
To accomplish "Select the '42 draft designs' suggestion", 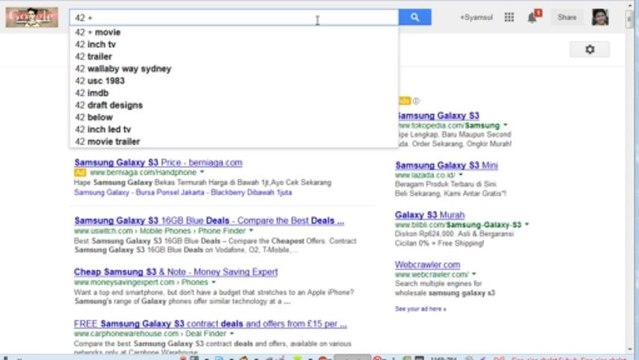I will pyautogui.click(x=234, y=105).
